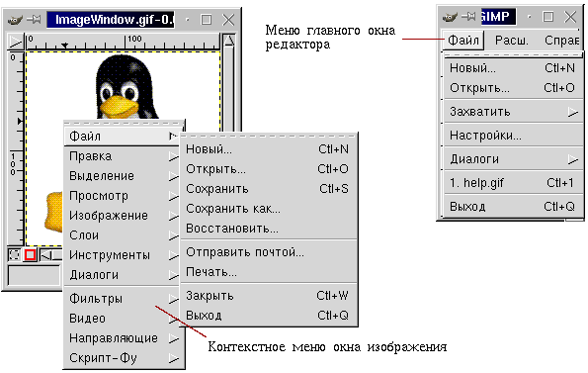Click the Wilber icon in ImageWindow title bar
This screenshot has height=373, width=588.
15,20
